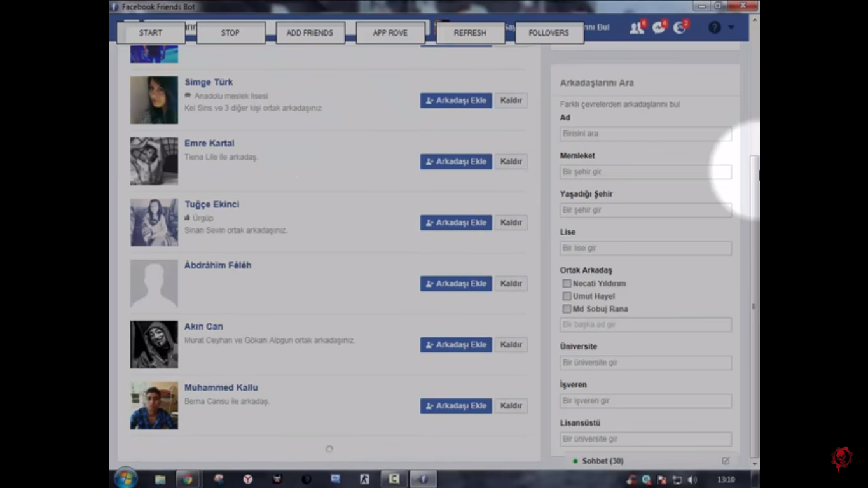
Task: Open Àbdràhim Fèléh profile name link
Action: pyautogui.click(x=218, y=265)
